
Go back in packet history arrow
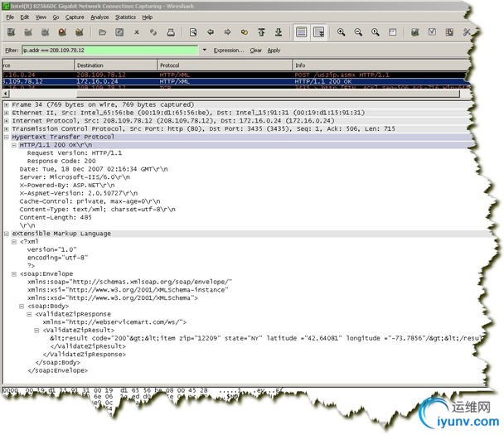tap(211, 32)
